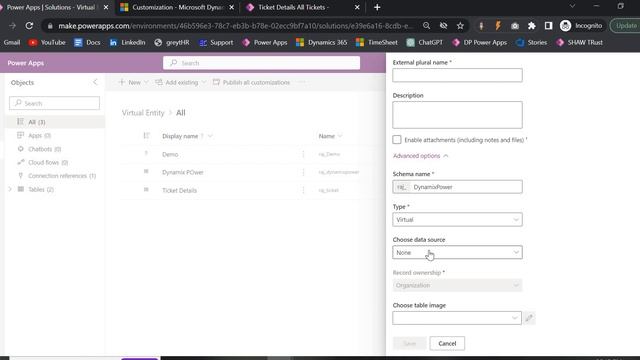Screen dimensions: 640x360
Task: Open the ChatGPT bookmark
Action: tap(424, 42)
